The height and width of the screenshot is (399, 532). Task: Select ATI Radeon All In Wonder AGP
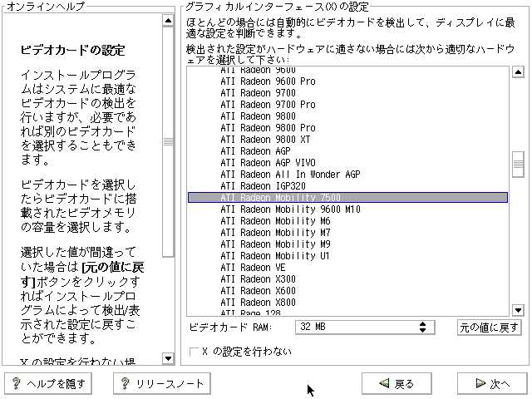coord(347,175)
